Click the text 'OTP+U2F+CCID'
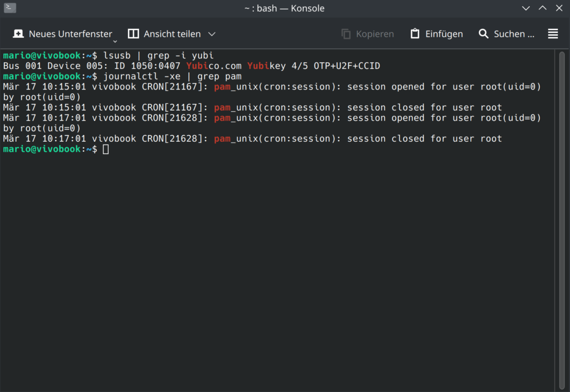 (347, 66)
